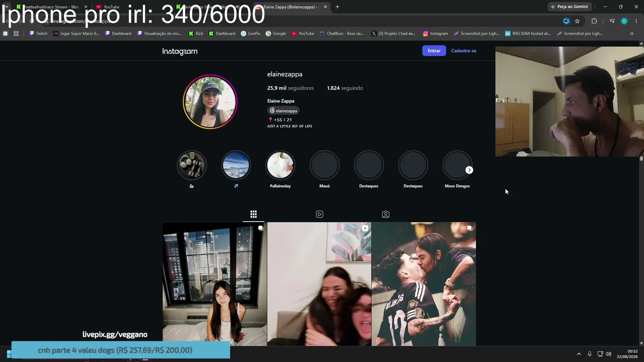Open the Mauá story highlight
Screen dimensions: 644x362
[325, 165]
